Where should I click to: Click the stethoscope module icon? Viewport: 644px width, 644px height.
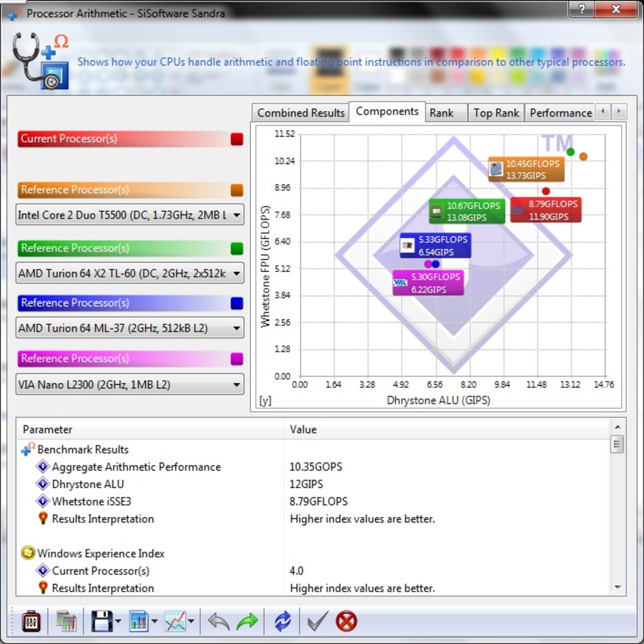[x=40, y=61]
